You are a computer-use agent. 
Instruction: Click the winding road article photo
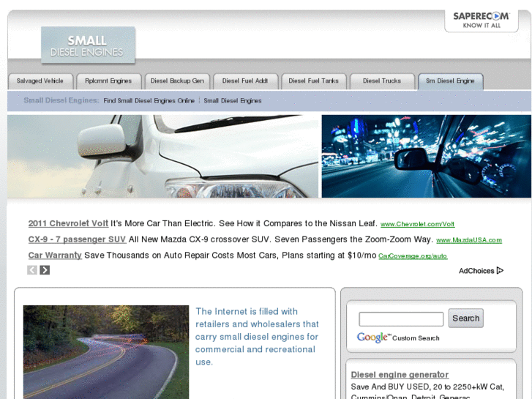click(x=106, y=352)
